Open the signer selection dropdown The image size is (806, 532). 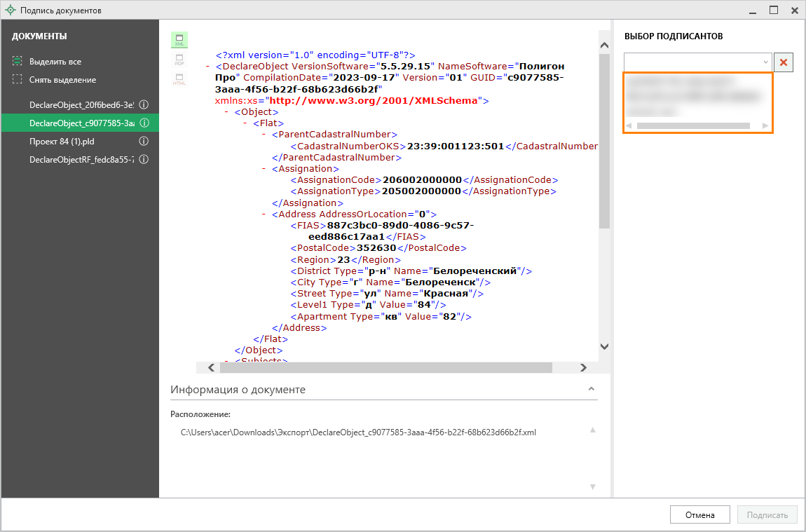click(765, 62)
